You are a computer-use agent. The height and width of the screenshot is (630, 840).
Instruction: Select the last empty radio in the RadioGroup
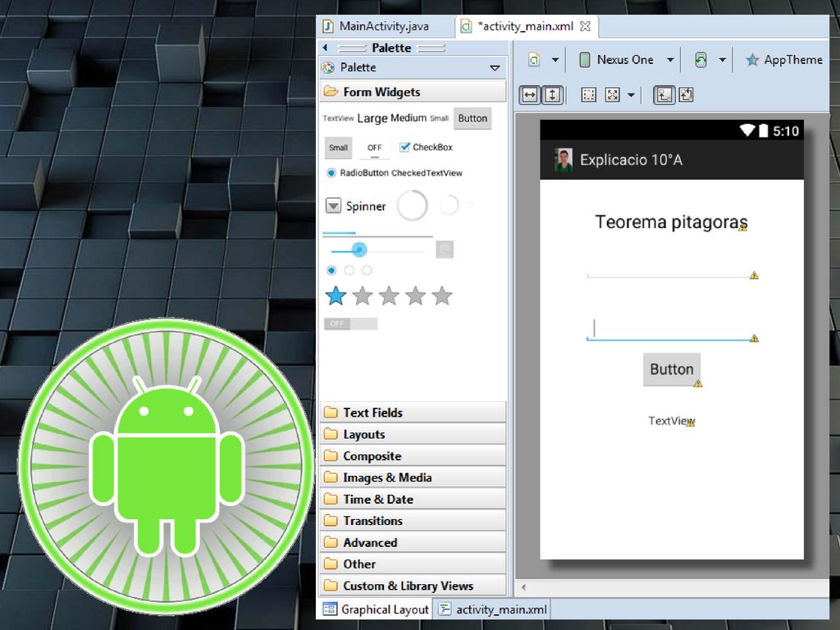(x=367, y=270)
